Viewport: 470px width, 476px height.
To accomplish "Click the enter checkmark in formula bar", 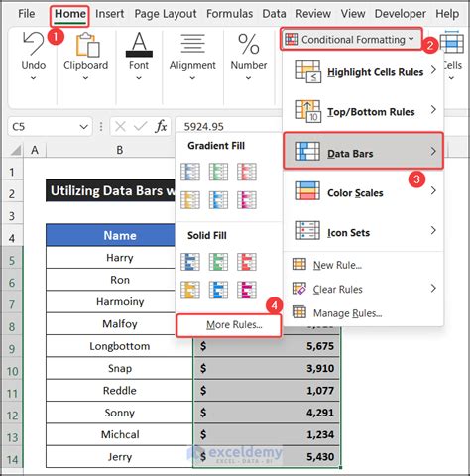I will click(x=140, y=126).
